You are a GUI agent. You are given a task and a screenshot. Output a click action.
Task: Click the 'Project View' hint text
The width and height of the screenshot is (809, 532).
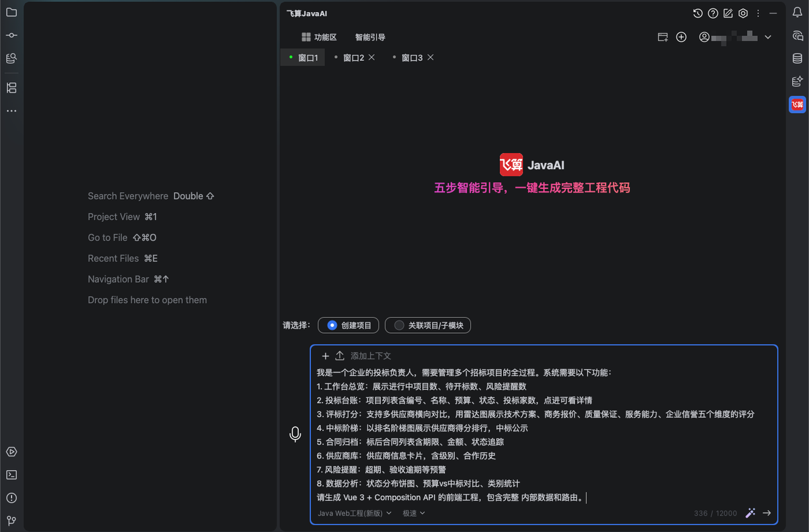114,217
